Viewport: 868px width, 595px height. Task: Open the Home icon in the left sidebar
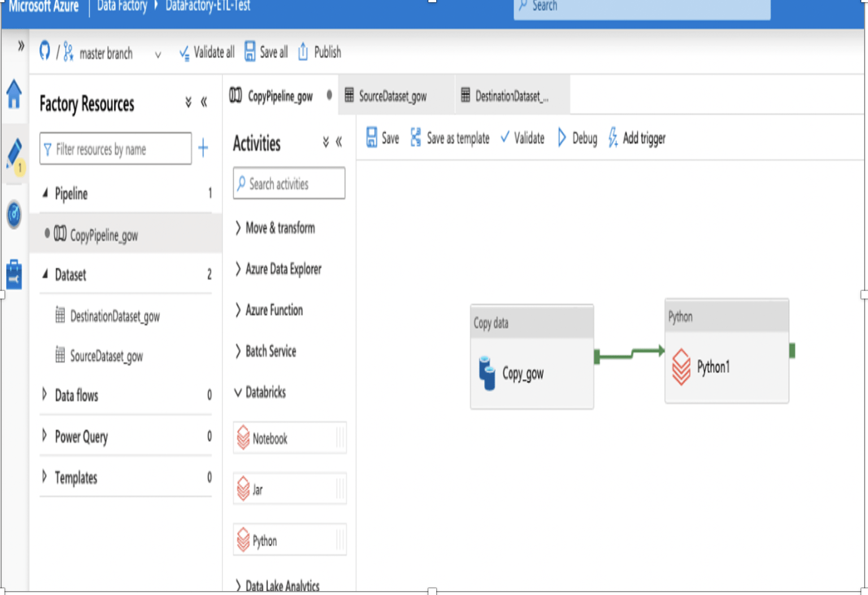14,94
